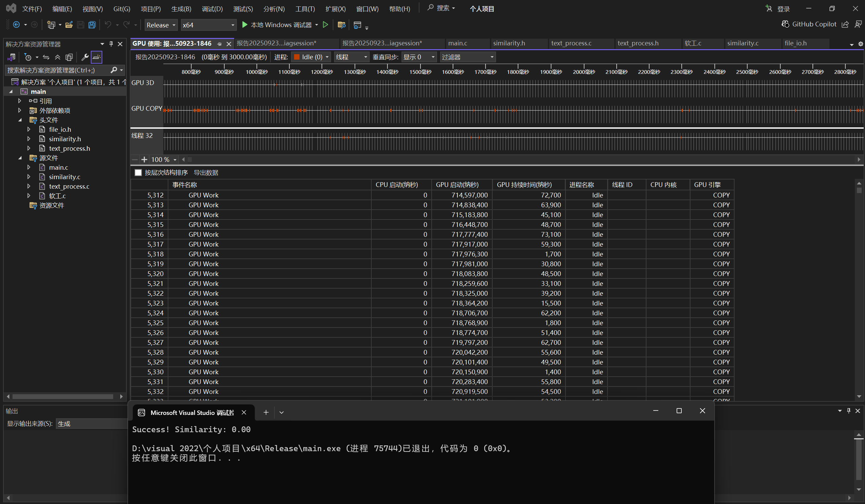Click Sync with Active Document arrows icon

click(46, 57)
